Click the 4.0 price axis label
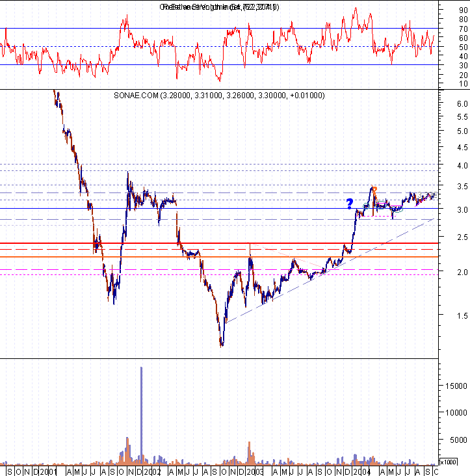 (x=462, y=165)
